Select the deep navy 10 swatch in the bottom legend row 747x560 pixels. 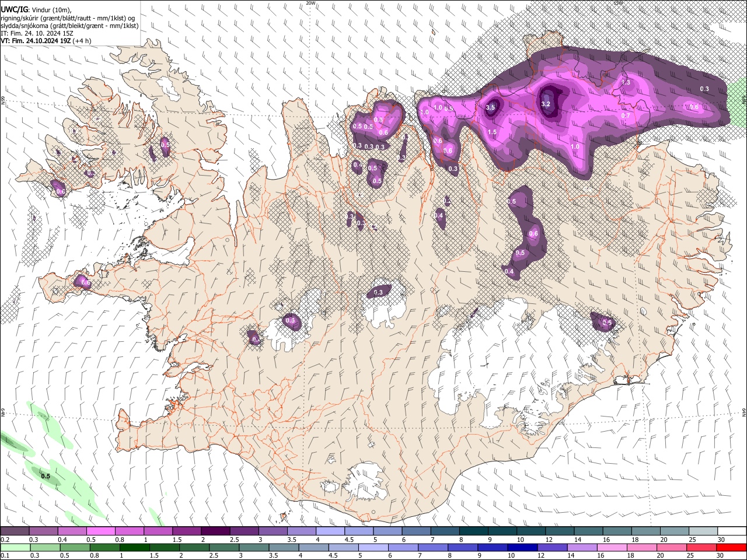pyautogui.click(x=522, y=547)
